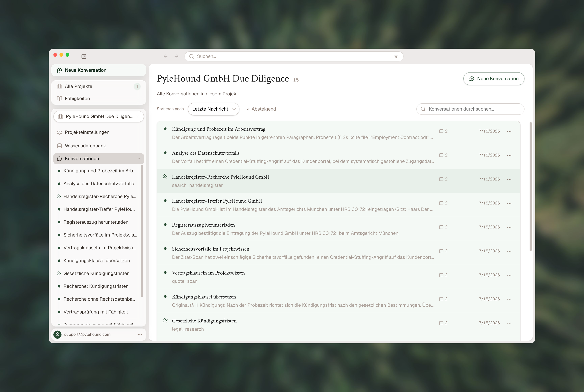Image resolution: width=584 pixels, height=392 pixels.
Task: Open Alle Projekte in sidebar
Action: point(99,86)
